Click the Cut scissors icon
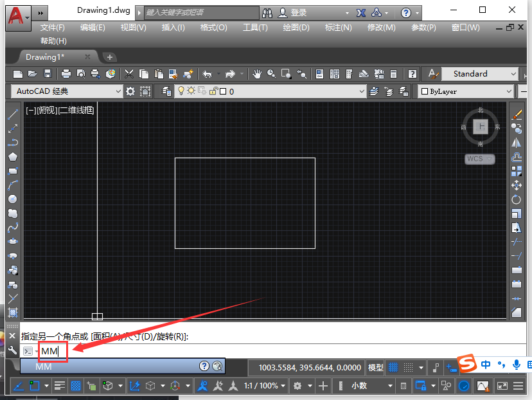532x400 pixels. pyautogui.click(x=129, y=74)
